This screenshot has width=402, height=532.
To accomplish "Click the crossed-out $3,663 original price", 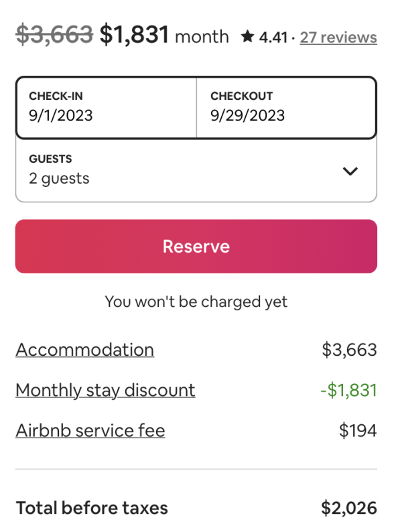I will click(x=54, y=35).
